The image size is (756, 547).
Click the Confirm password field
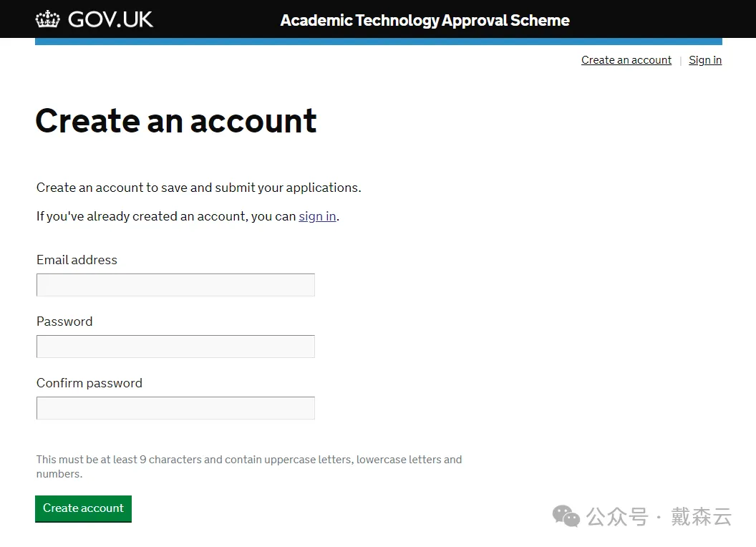(x=175, y=407)
